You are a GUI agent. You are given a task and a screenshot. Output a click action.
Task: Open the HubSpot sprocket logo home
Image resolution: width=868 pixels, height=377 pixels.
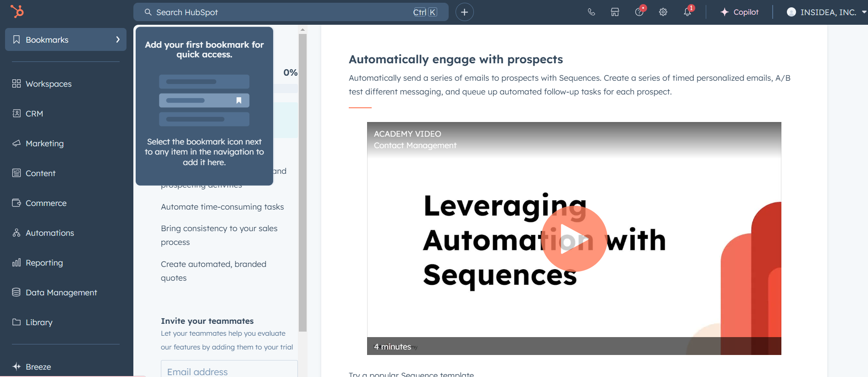coord(17,11)
